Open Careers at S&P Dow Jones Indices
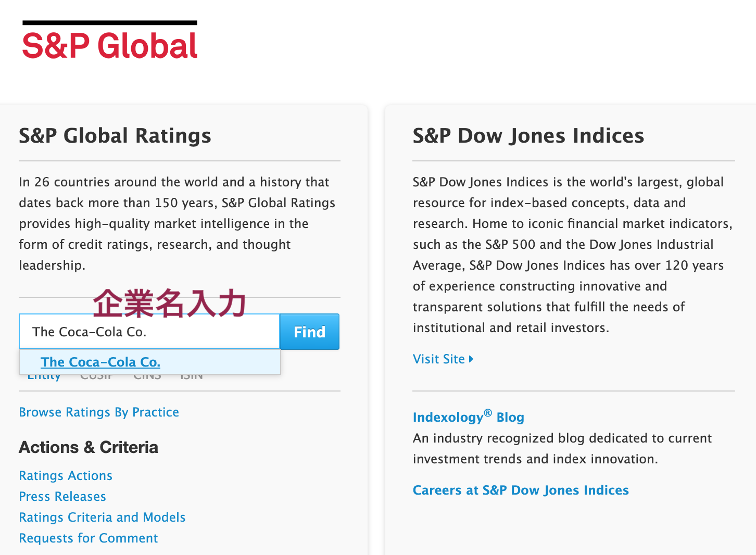The height and width of the screenshot is (555, 756). (x=521, y=490)
